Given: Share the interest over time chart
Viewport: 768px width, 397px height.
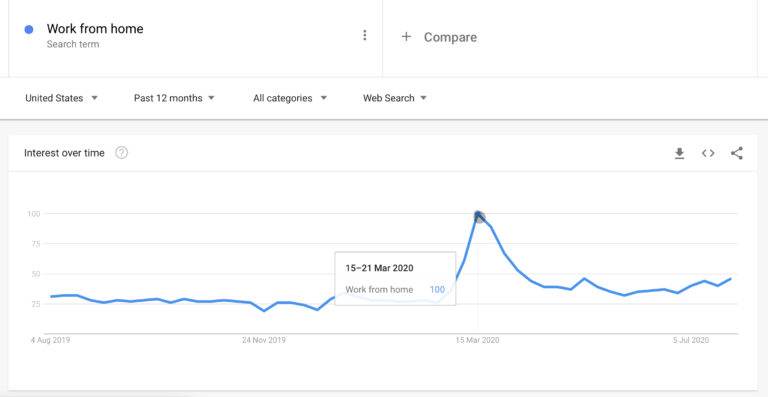Looking at the screenshot, I should pyautogui.click(x=737, y=153).
